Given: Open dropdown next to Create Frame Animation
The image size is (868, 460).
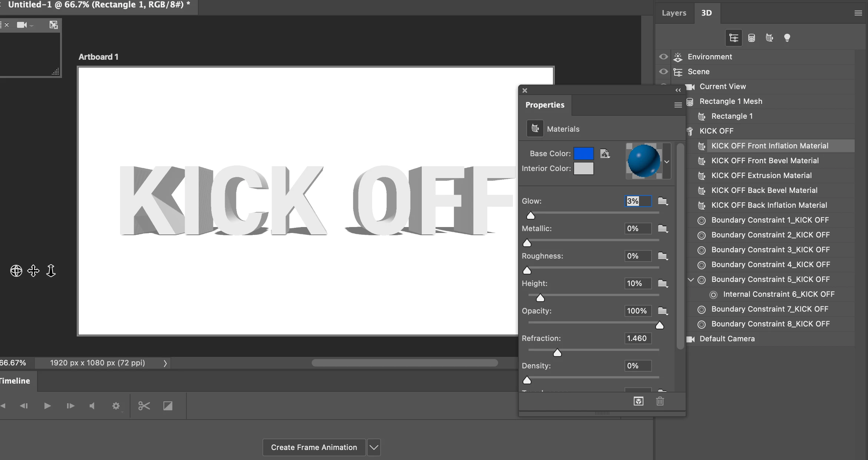Looking at the screenshot, I should (374, 447).
